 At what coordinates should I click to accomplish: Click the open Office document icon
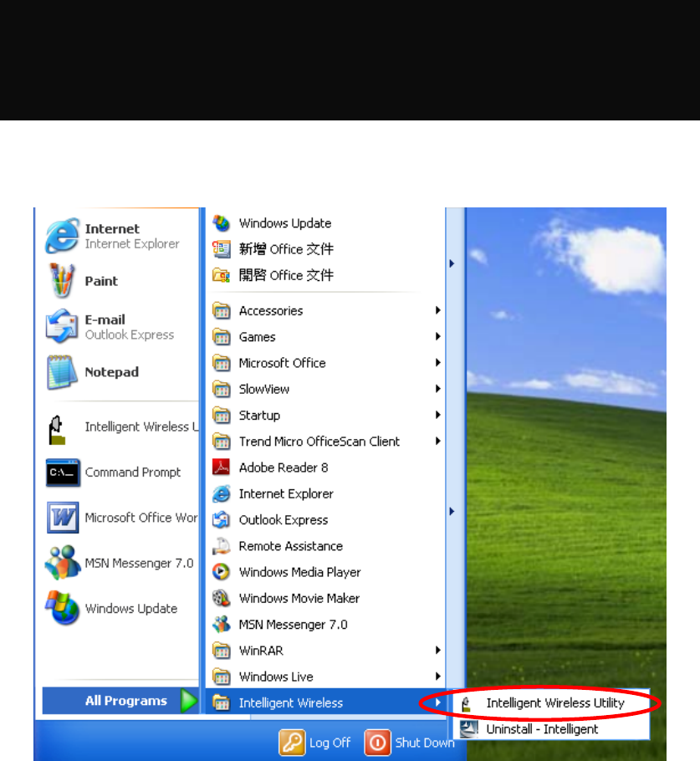coord(222,276)
